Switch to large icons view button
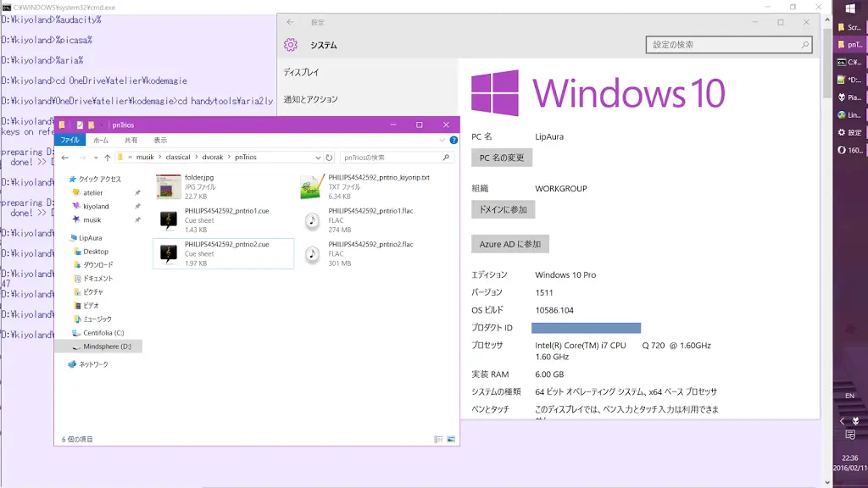Viewport: 868px width, 488px height. tap(451, 440)
